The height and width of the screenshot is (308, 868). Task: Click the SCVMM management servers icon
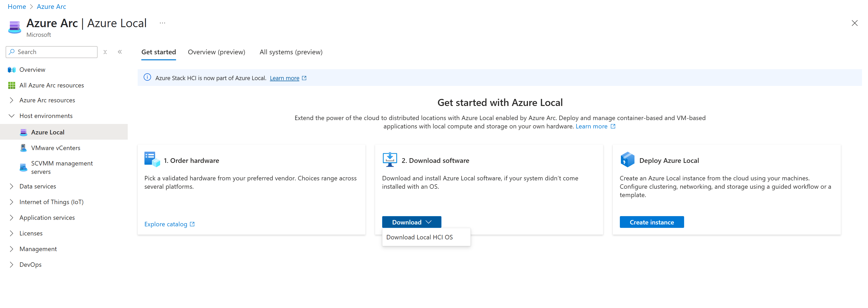[23, 168]
